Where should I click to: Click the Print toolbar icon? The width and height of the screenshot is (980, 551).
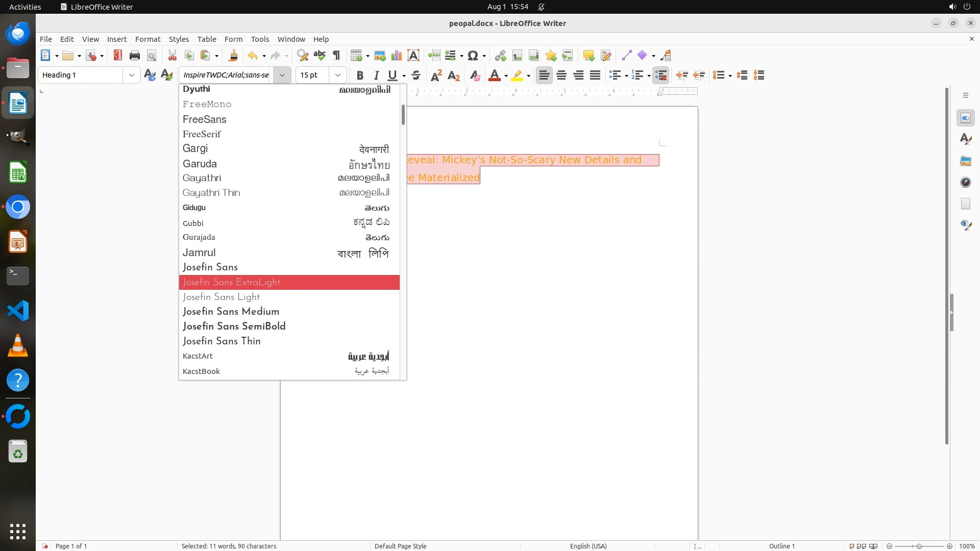[135, 56]
